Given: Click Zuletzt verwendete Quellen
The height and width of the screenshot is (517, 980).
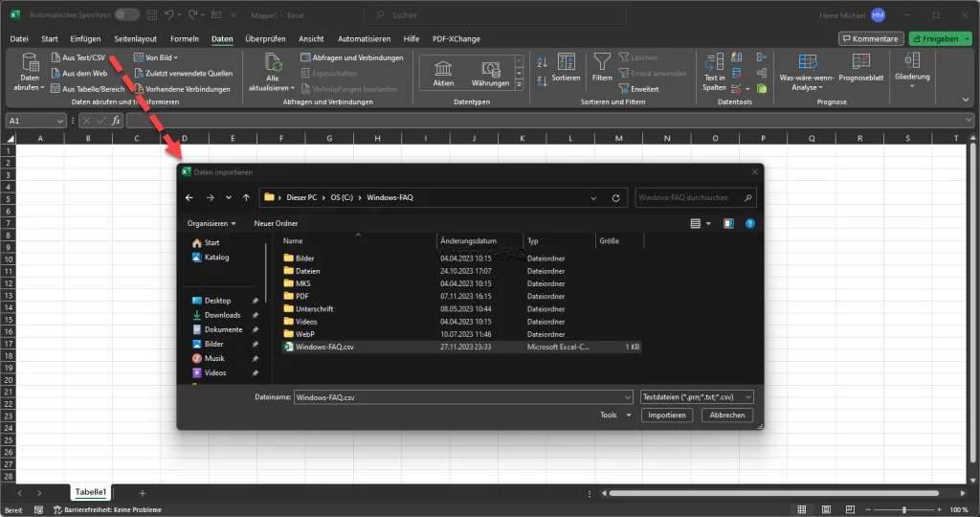Looking at the screenshot, I should (183, 73).
